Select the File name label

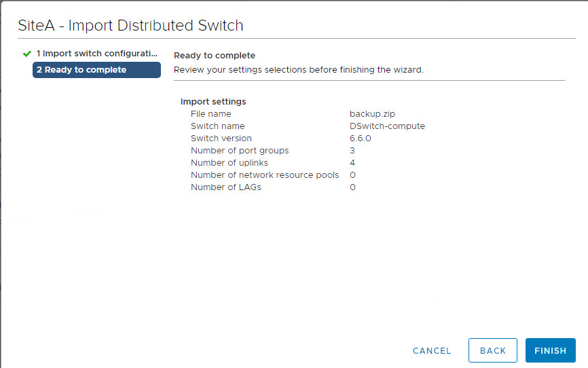pyautogui.click(x=210, y=114)
